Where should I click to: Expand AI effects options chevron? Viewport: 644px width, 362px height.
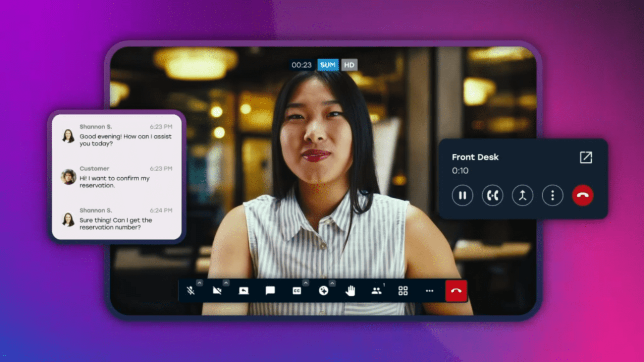[332, 283]
